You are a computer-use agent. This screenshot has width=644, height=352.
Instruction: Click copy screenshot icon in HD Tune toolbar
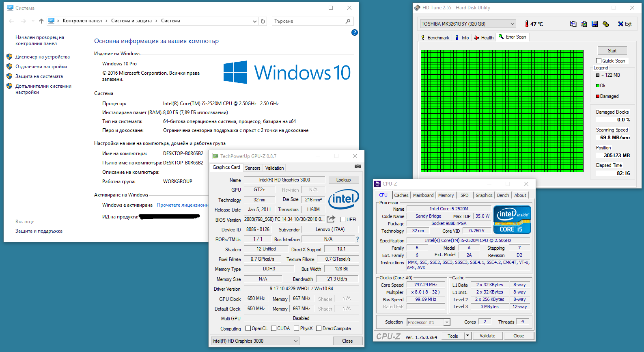click(584, 24)
